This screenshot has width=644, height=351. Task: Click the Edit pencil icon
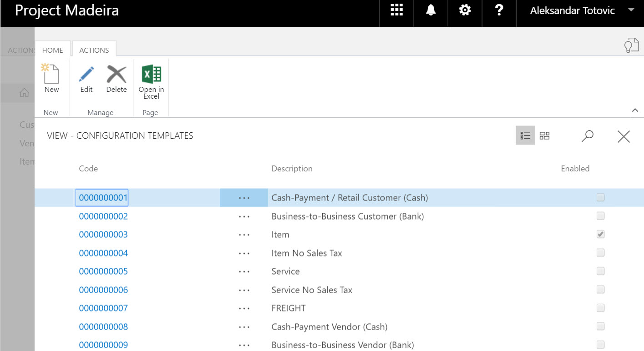point(86,75)
